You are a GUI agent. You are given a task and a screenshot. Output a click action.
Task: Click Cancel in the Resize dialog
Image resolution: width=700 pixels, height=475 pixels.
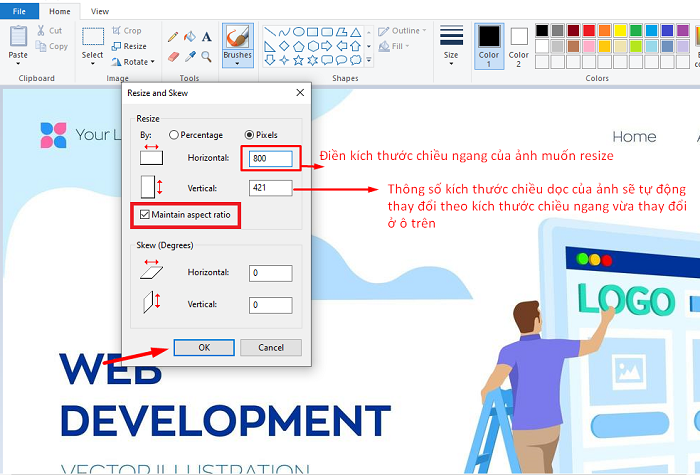(x=271, y=347)
